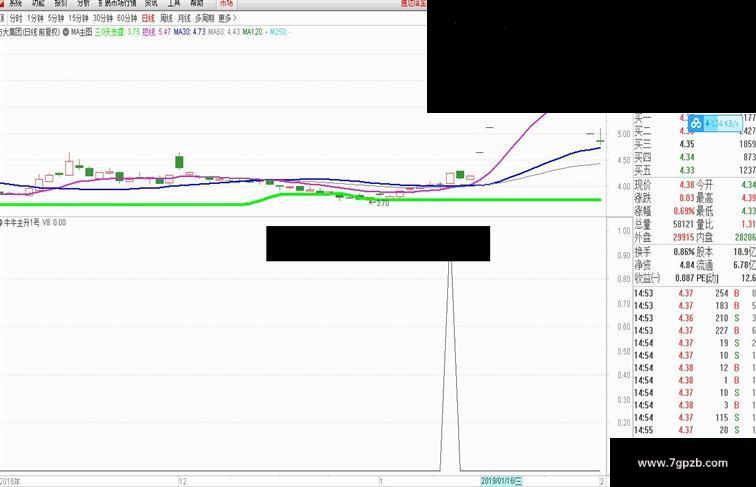The width and height of the screenshot is (756, 487).
Task: Open the 多周期 multi-period view
Action: (x=204, y=18)
